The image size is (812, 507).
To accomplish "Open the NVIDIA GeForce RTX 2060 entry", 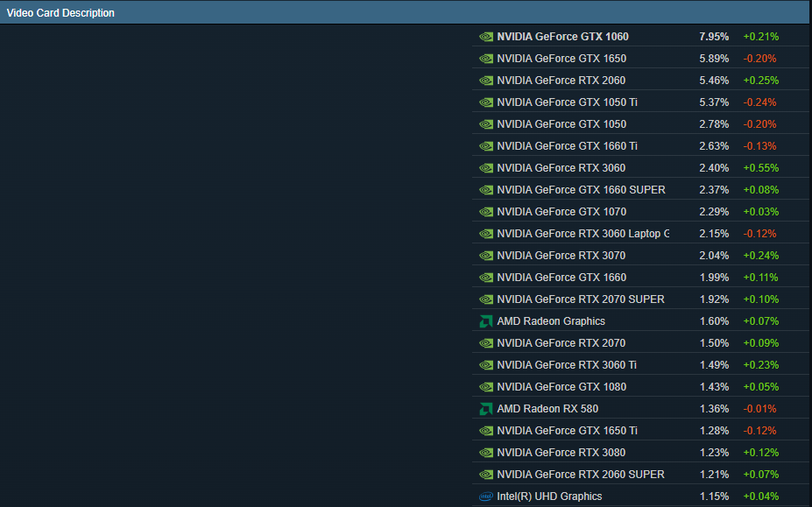I will [561, 81].
